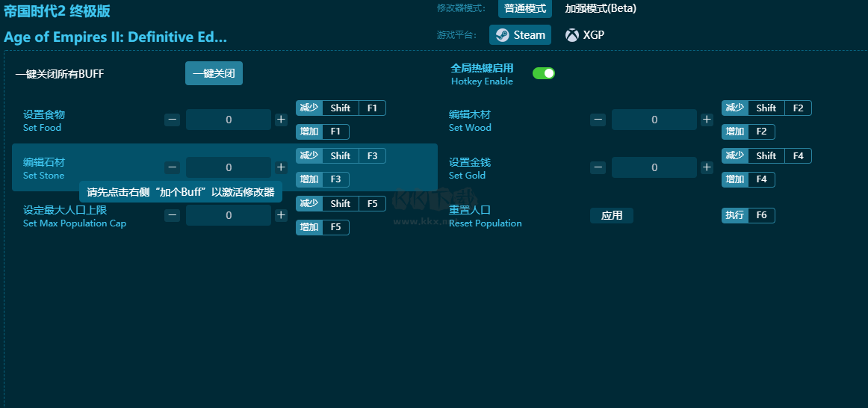Click the Set Gold value field
Image resolution: width=868 pixels, height=408 pixels.
click(x=654, y=167)
